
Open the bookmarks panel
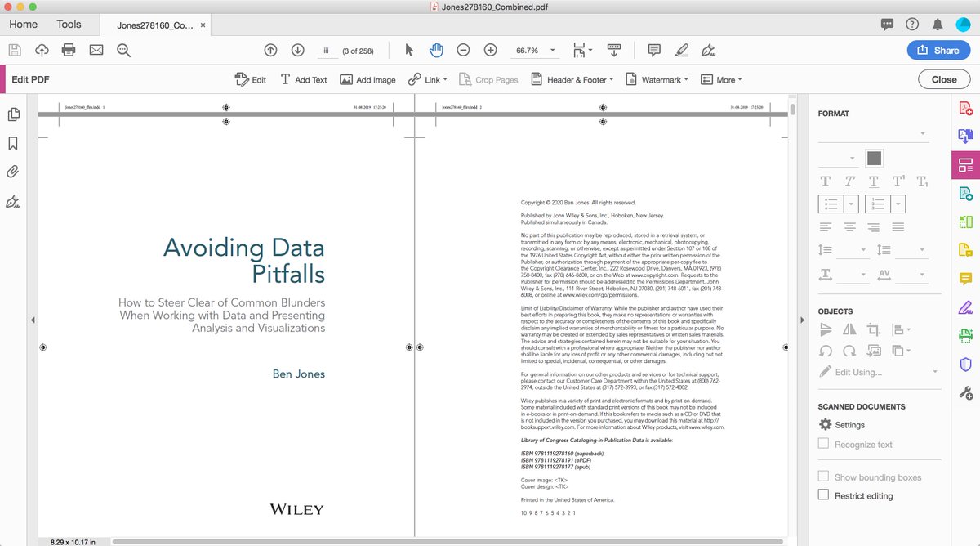pos(13,143)
